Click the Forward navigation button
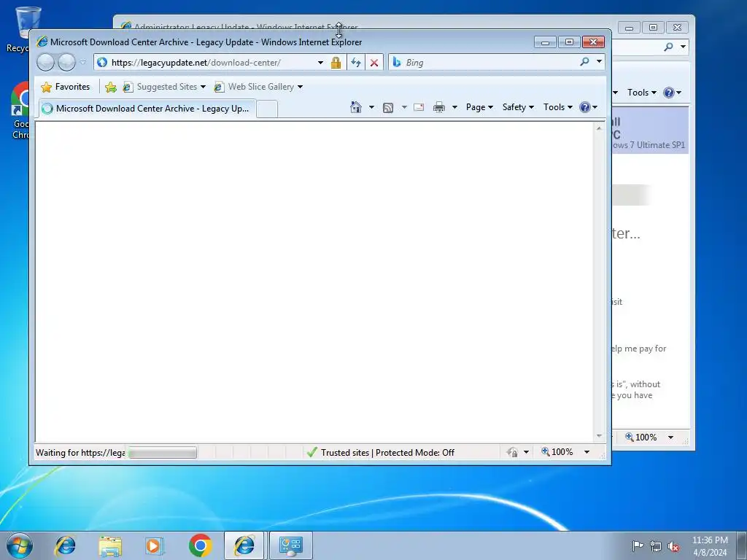The image size is (747, 560). click(x=66, y=63)
